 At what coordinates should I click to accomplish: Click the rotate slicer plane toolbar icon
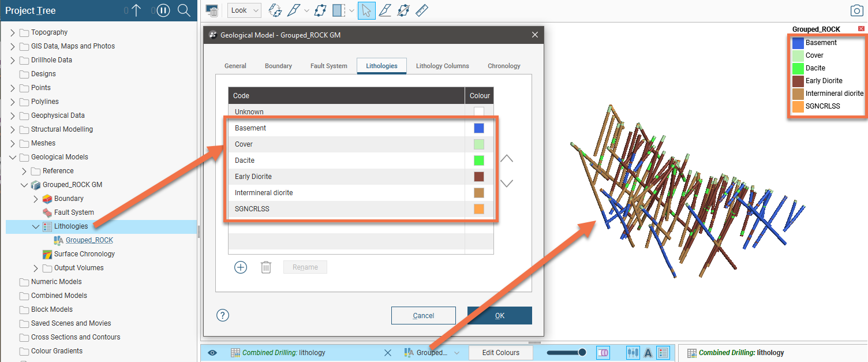(276, 10)
